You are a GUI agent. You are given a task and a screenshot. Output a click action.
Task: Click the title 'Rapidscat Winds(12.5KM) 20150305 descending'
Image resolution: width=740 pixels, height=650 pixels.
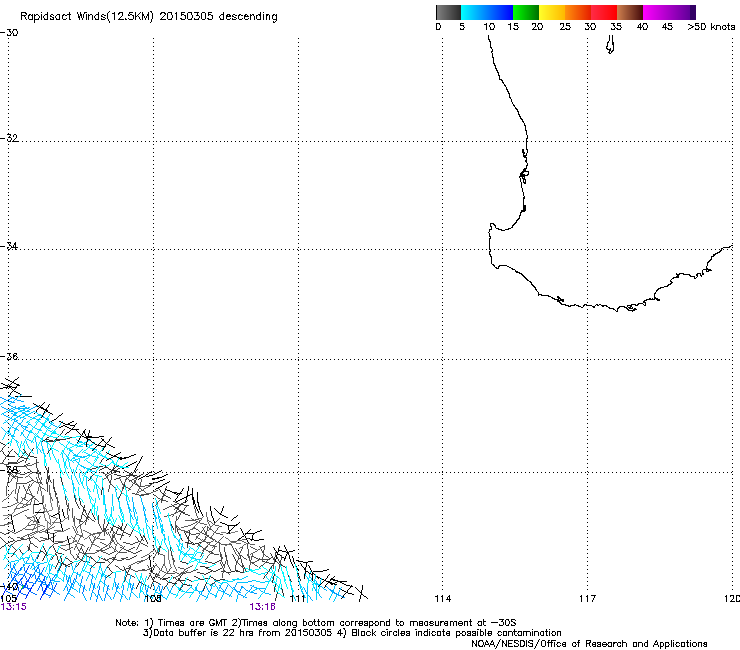149,17
